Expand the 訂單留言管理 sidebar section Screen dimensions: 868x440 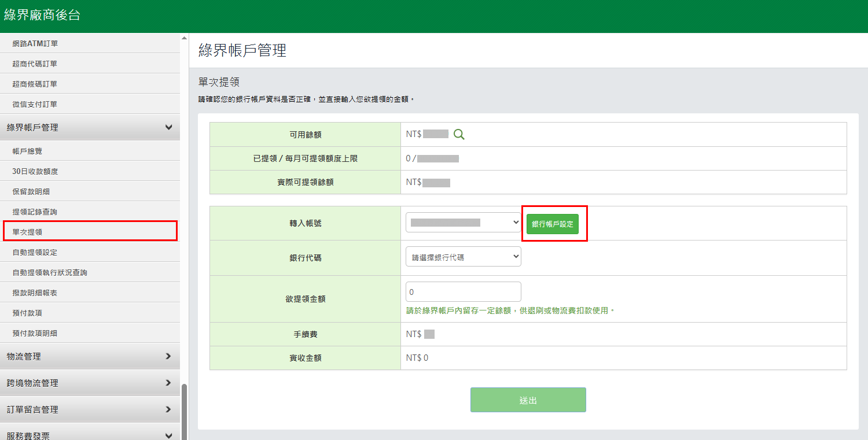[x=90, y=409]
